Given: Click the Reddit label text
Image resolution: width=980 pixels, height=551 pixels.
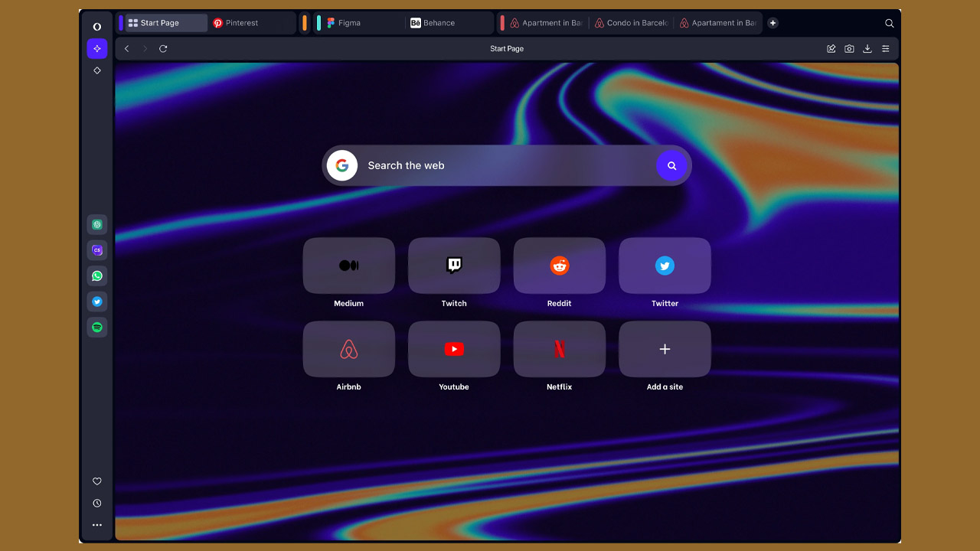Looking at the screenshot, I should (x=560, y=304).
